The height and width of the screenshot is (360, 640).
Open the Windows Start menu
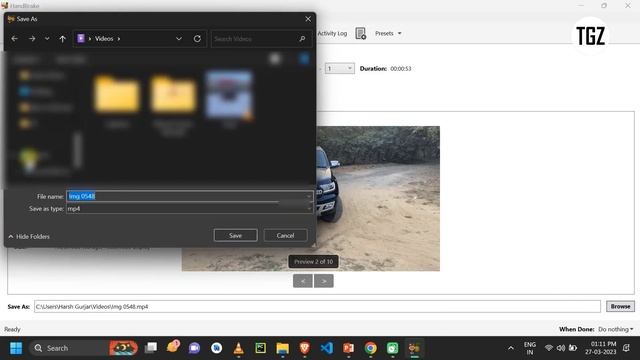point(16,348)
